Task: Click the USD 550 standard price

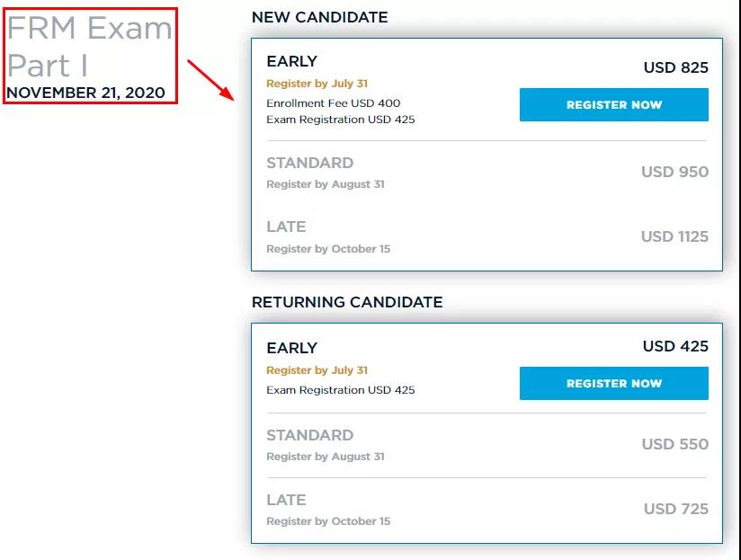Action: pos(674,444)
